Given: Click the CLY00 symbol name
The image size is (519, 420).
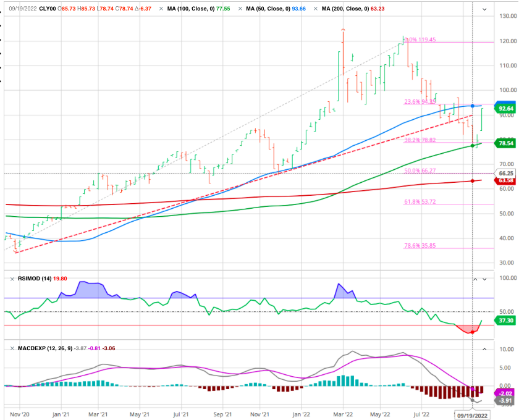Looking at the screenshot, I should click(x=48, y=9).
